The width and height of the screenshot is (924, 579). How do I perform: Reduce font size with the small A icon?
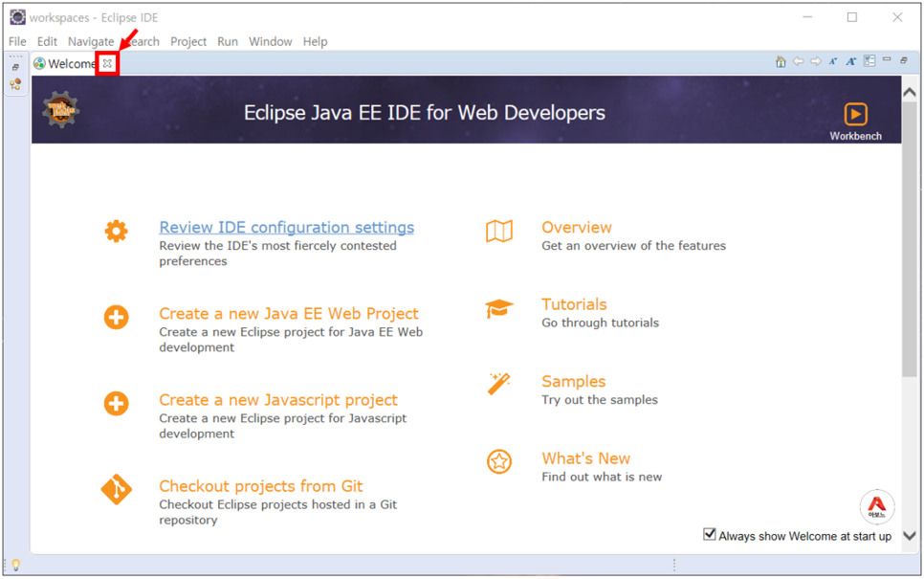(x=833, y=60)
